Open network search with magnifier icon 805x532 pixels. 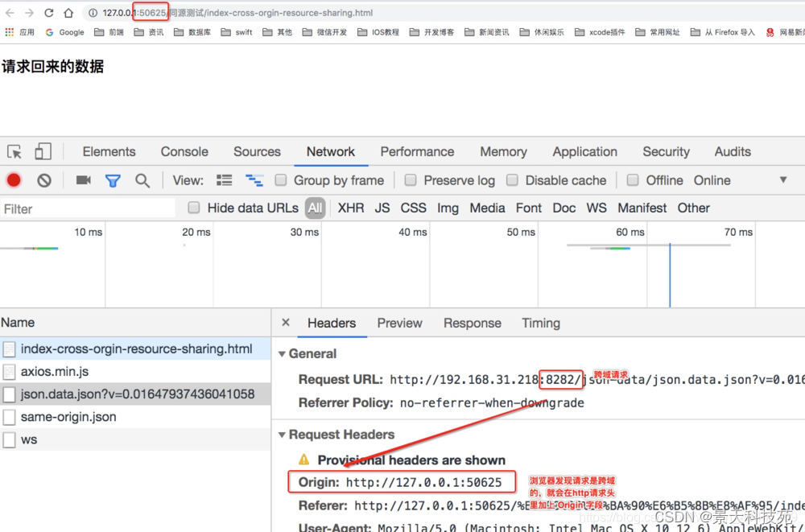click(142, 181)
